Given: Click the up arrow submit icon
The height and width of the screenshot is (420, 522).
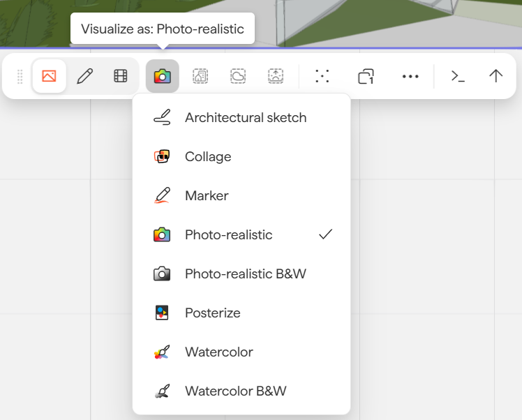Looking at the screenshot, I should tap(495, 76).
